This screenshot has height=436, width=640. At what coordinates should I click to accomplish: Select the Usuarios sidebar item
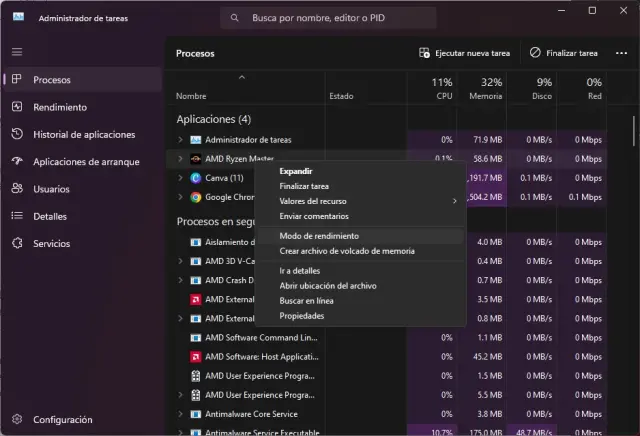[52, 188]
